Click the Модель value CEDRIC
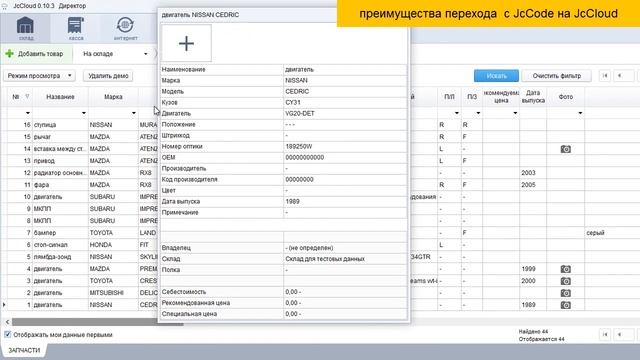Image resolution: width=640 pixels, height=360 pixels. (297, 91)
